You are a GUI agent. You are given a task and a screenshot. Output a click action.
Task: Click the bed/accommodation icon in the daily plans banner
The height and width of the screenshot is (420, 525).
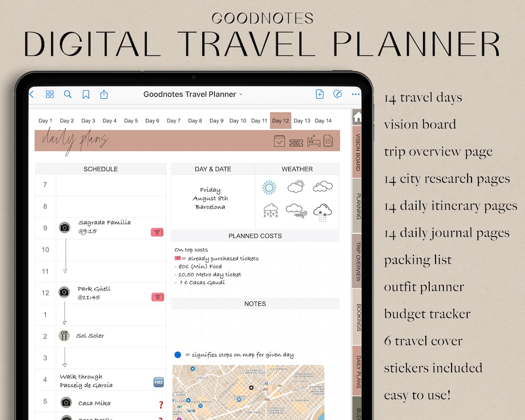point(314,142)
